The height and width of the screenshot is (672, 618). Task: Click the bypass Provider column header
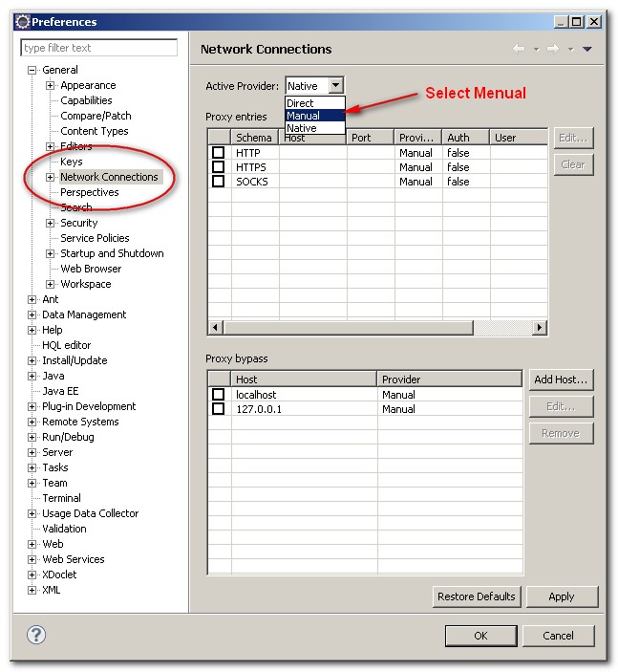450,379
